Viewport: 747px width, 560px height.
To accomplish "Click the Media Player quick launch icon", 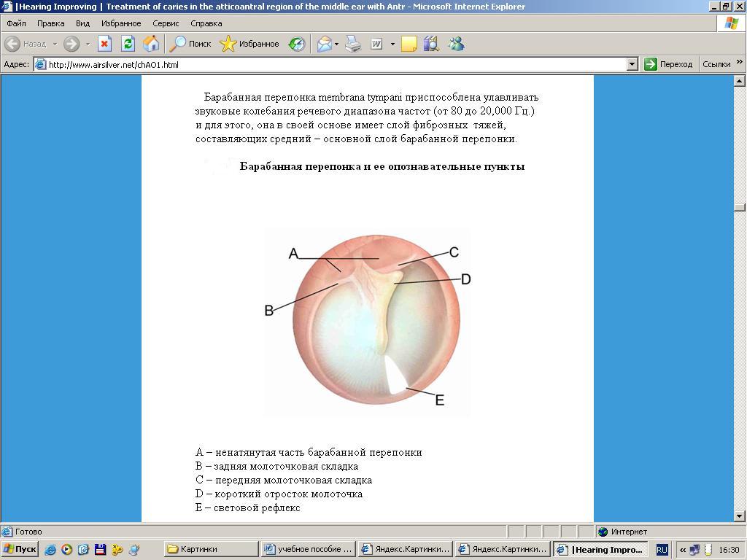I will 66,550.
